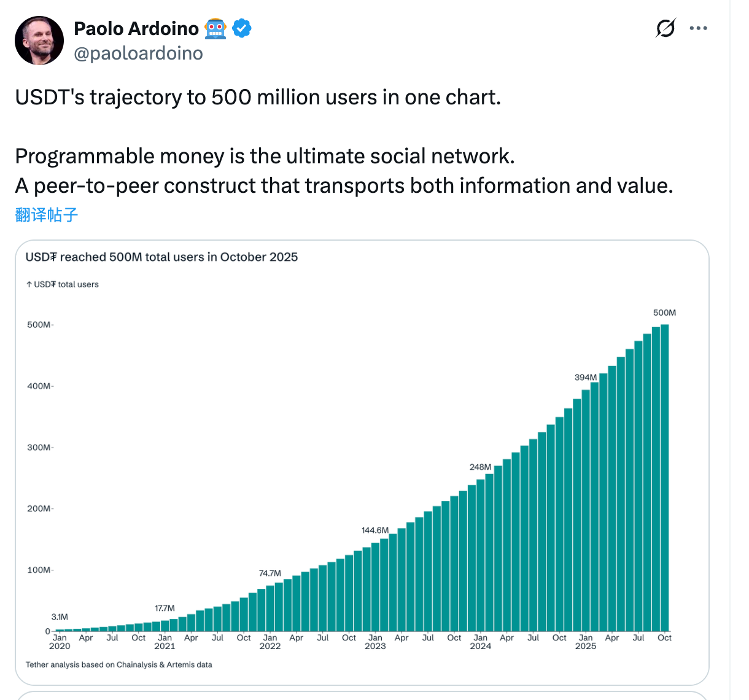
Task: Click the blue verified badge next to Paolo Ardoino
Action: coord(242,28)
